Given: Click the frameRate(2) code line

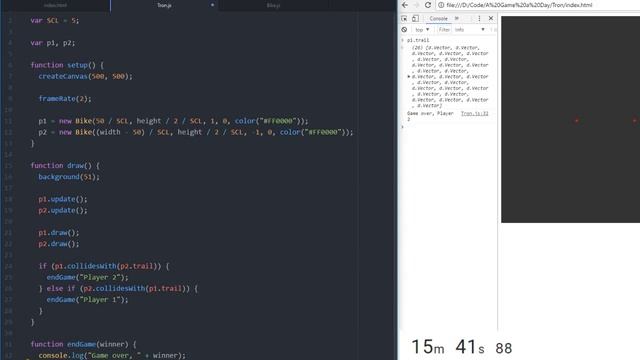Looking at the screenshot, I should (x=65, y=98).
